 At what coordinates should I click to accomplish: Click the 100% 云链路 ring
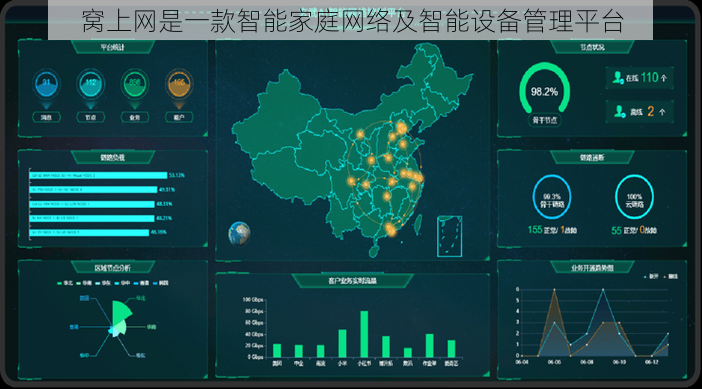[x=634, y=197]
